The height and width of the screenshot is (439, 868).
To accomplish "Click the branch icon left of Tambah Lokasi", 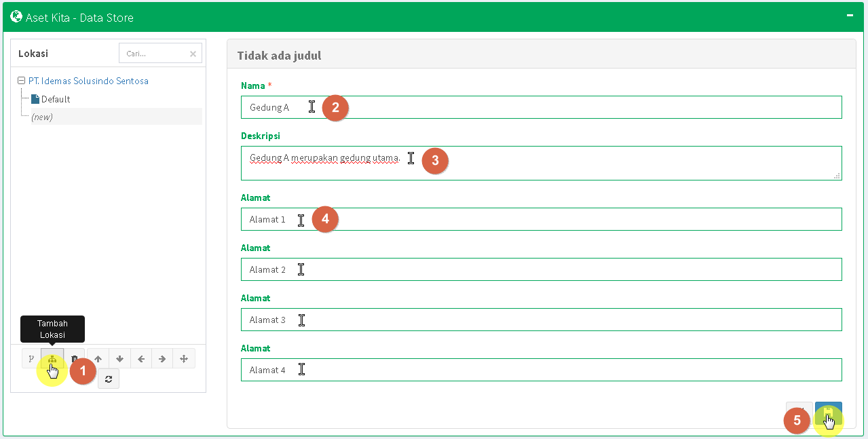I will 31,358.
